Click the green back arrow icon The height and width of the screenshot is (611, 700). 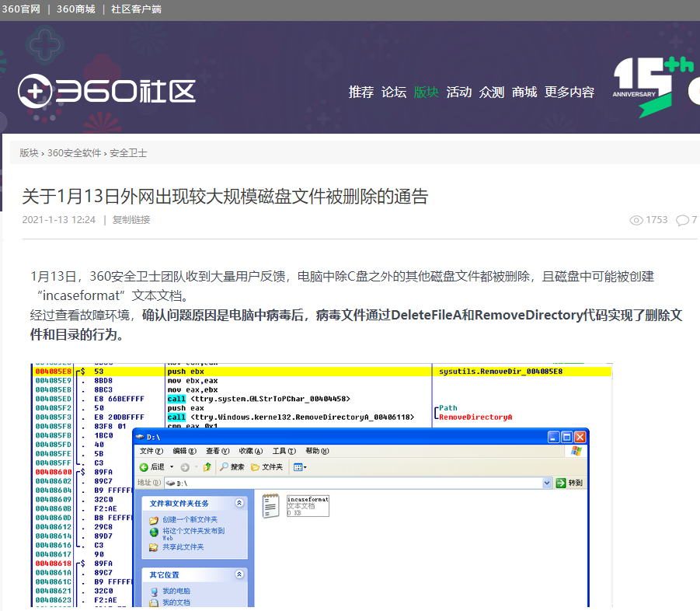click(x=144, y=467)
